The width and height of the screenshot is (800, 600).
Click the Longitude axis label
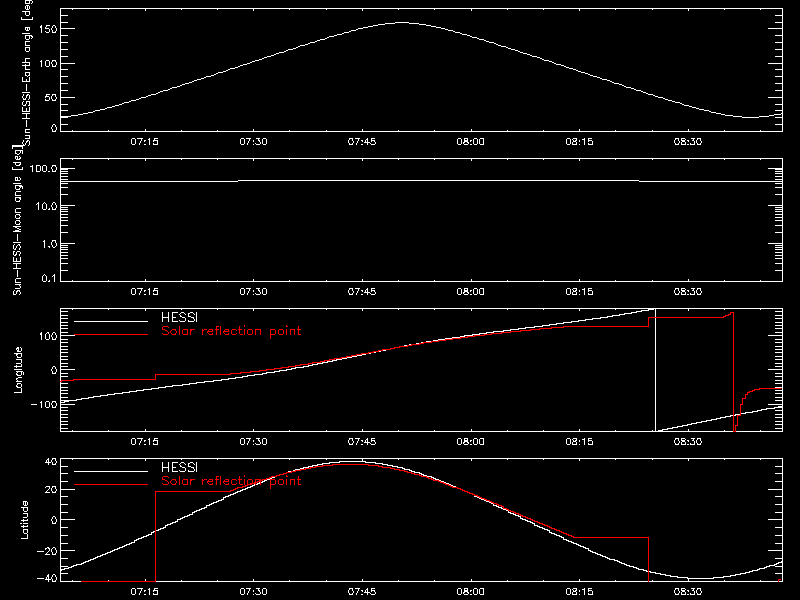(x=18, y=370)
